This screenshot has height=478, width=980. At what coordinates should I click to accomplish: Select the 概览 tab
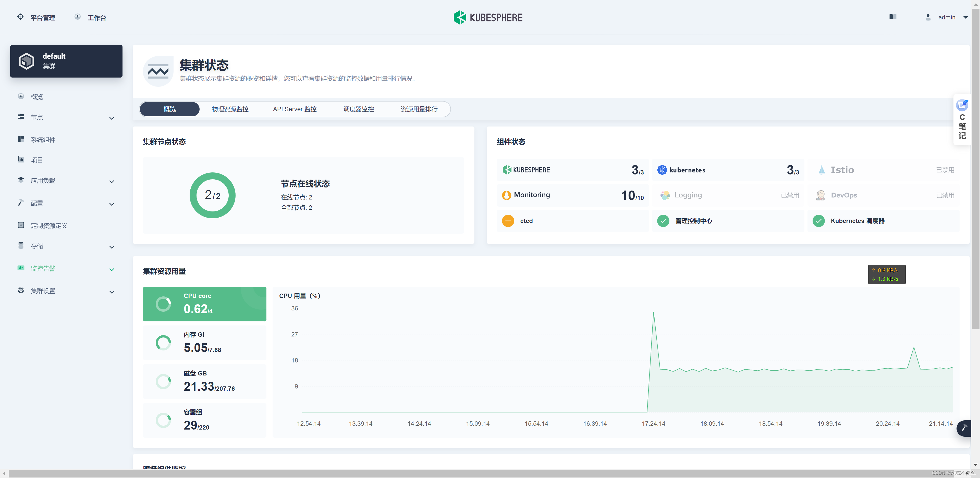(x=170, y=109)
